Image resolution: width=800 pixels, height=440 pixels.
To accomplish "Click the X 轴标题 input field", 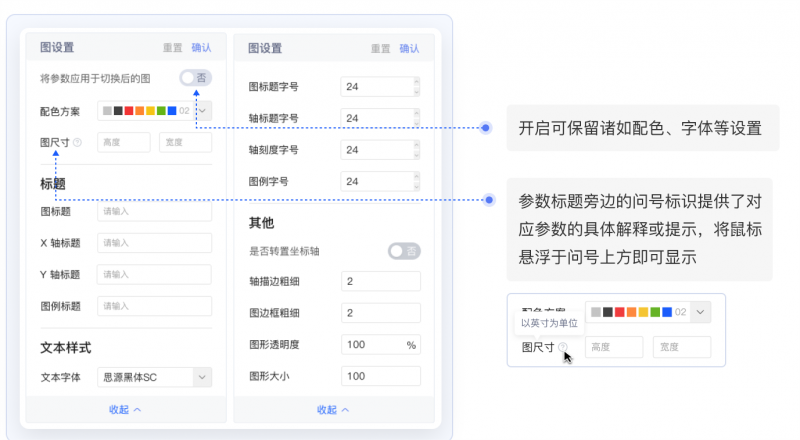I will (155, 243).
